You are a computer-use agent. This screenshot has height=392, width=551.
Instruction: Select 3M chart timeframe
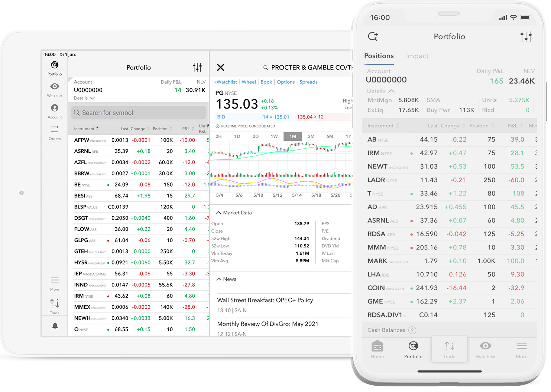click(x=311, y=136)
